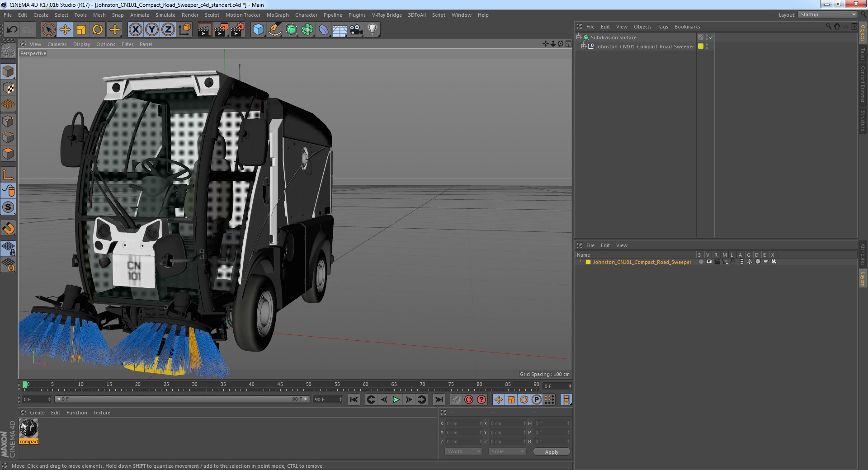Play the animation forward

click(x=396, y=399)
